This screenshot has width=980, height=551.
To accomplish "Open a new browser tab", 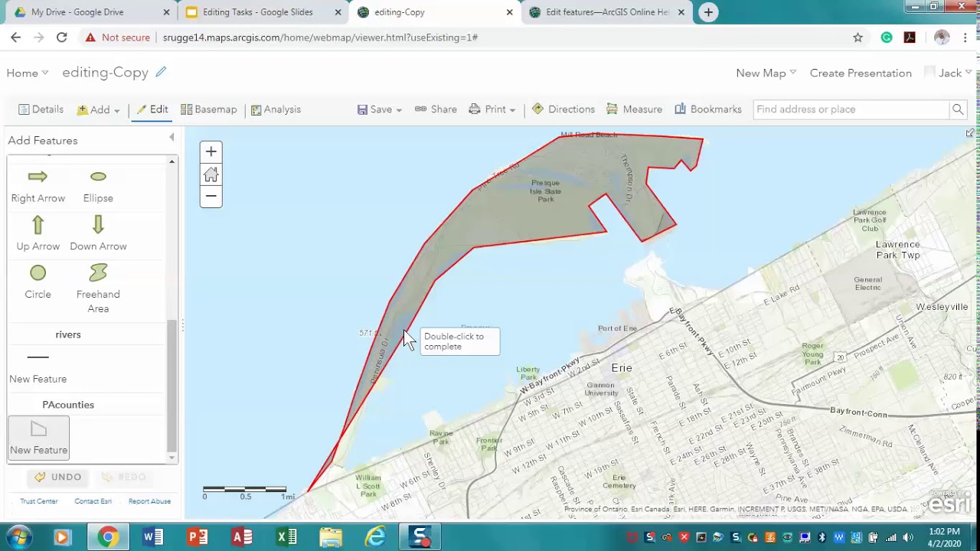I will coord(708,12).
